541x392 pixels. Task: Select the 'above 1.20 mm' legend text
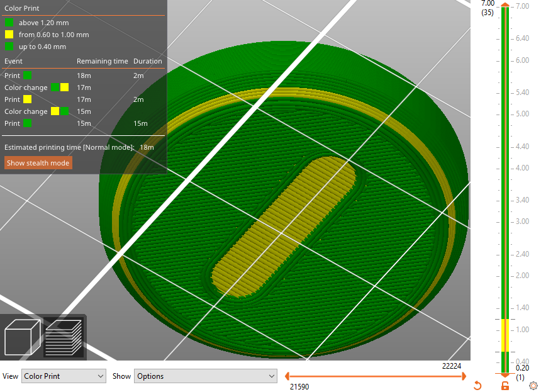tap(44, 23)
